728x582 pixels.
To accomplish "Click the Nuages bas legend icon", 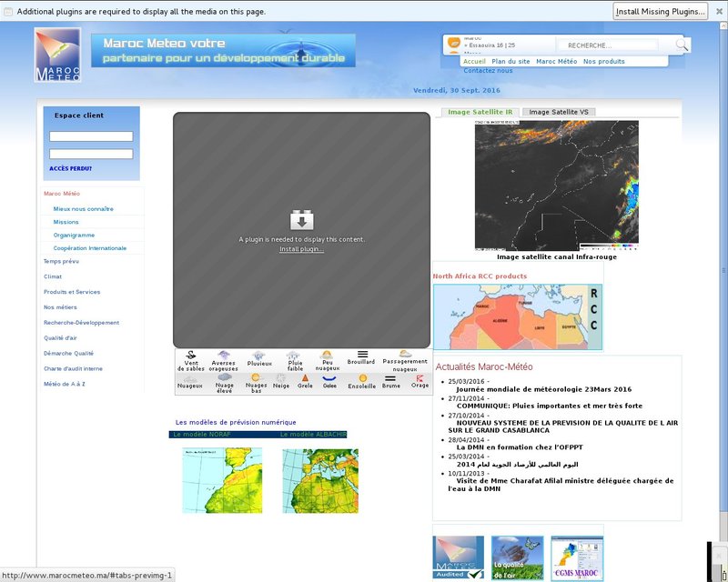I will point(256,377).
